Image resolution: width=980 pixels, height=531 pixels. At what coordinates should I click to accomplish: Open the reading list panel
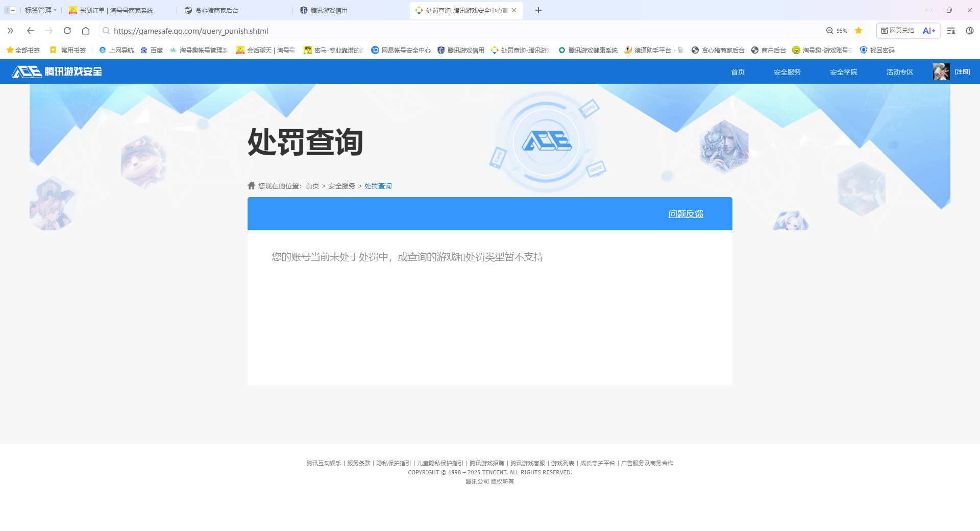point(950,31)
